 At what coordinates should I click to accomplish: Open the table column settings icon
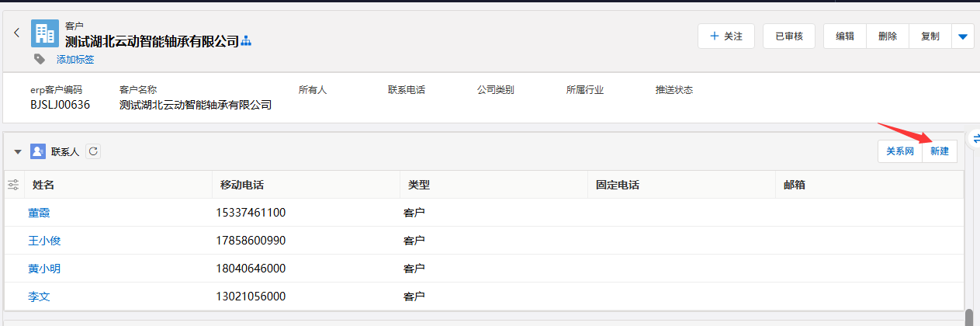pyautogui.click(x=13, y=185)
